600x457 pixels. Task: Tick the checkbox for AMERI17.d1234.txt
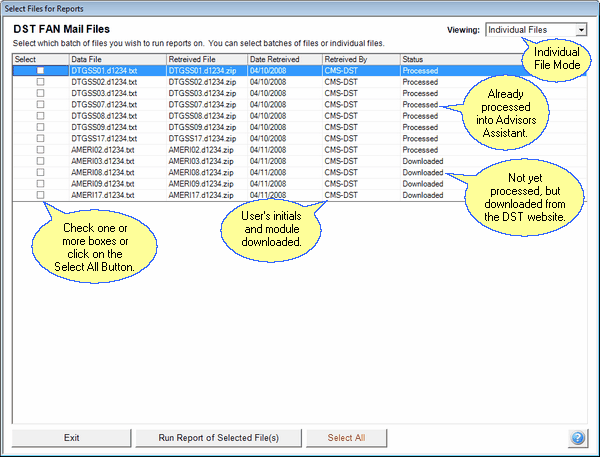(40, 195)
